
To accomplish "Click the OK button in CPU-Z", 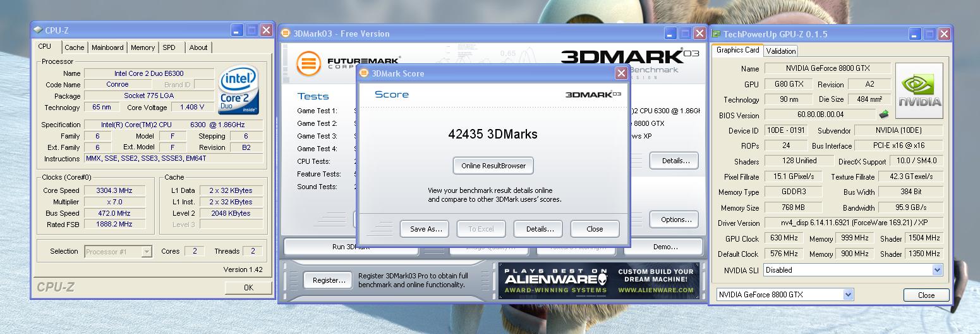I will 248,288.
